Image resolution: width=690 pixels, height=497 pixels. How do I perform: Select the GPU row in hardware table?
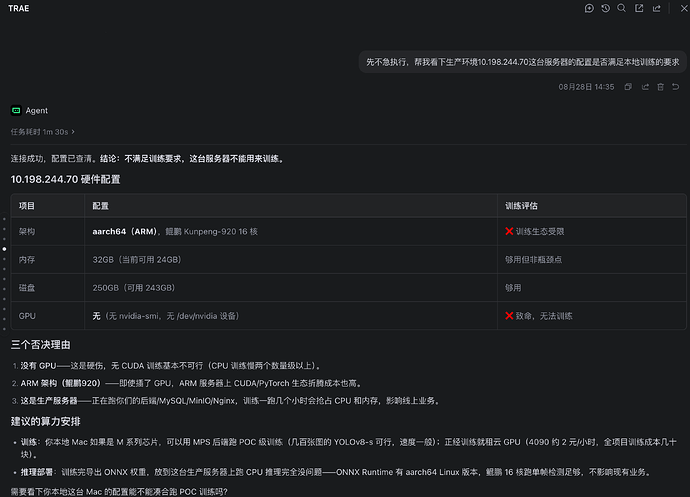[x=349, y=316]
